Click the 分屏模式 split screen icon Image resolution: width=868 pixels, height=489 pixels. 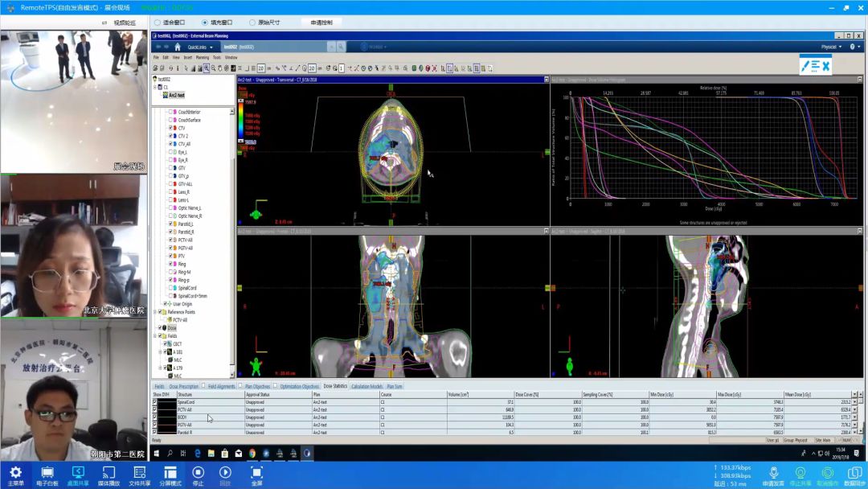[170, 473]
